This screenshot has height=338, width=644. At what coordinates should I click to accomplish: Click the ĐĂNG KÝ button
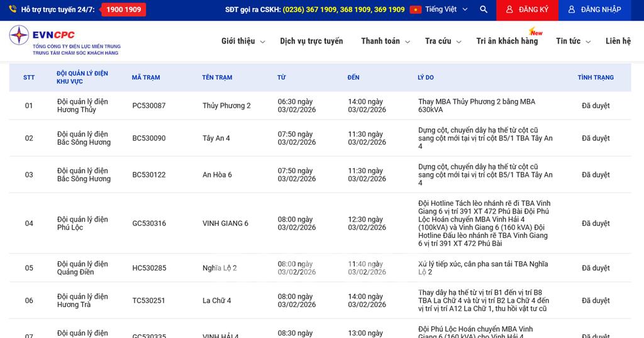(x=526, y=9)
